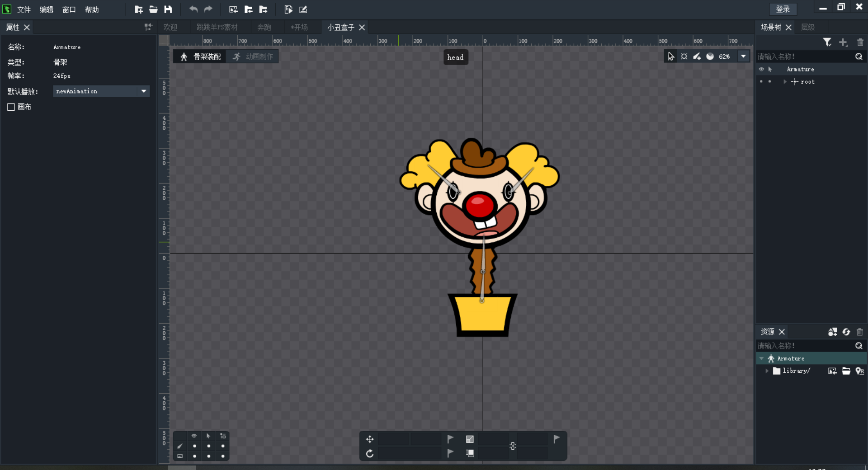This screenshot has height=470, width=868.
Task: Click the size icon in transform bar
Action: pos(470,453)
